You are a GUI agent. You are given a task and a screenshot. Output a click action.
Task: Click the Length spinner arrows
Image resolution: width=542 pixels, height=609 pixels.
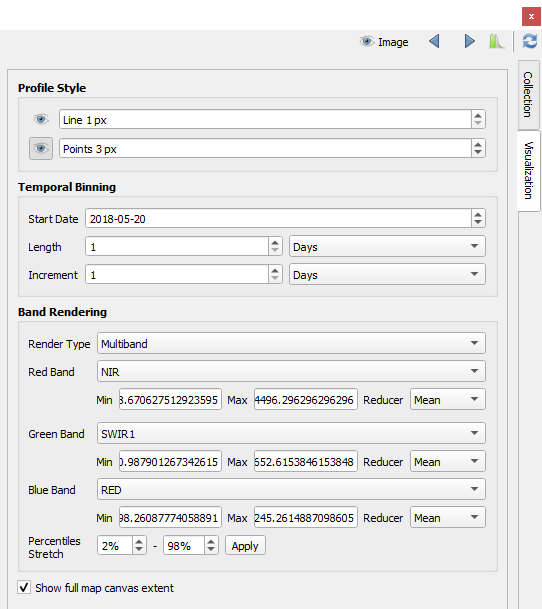(x=275, y=247)
